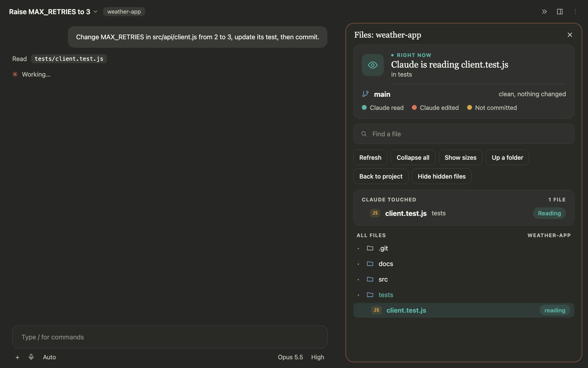The height and width of the screenshot is (368, 588).
Task: Click the JS icon beside client.test.js in All Files
Action: pos(376,310)
